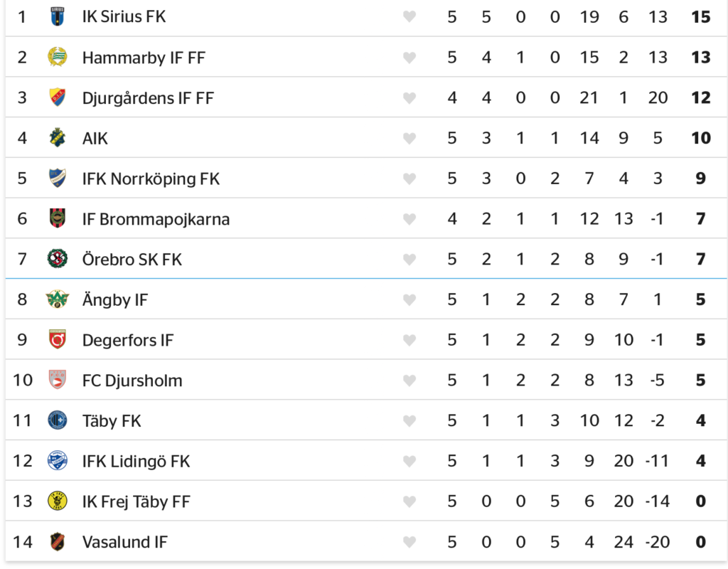
Task: Mark Täby FK as favorite
Action: pos(409,420)
